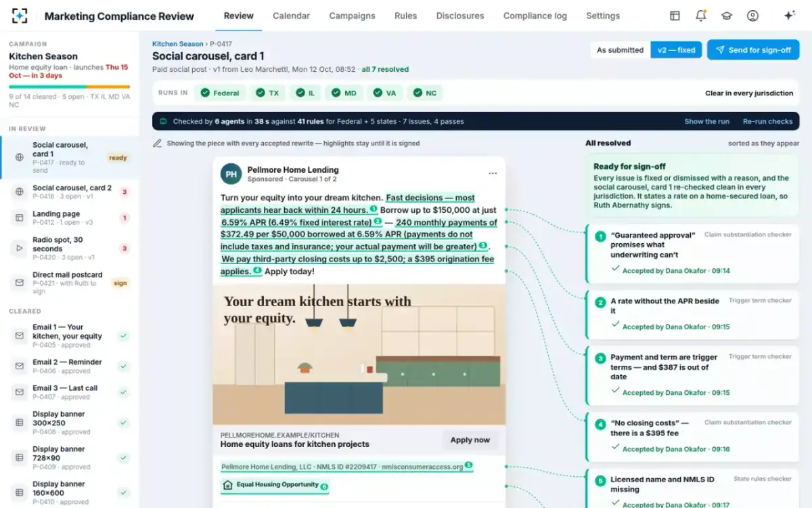Click the run summary bar's checked-by icon

[x=163, y=121]
